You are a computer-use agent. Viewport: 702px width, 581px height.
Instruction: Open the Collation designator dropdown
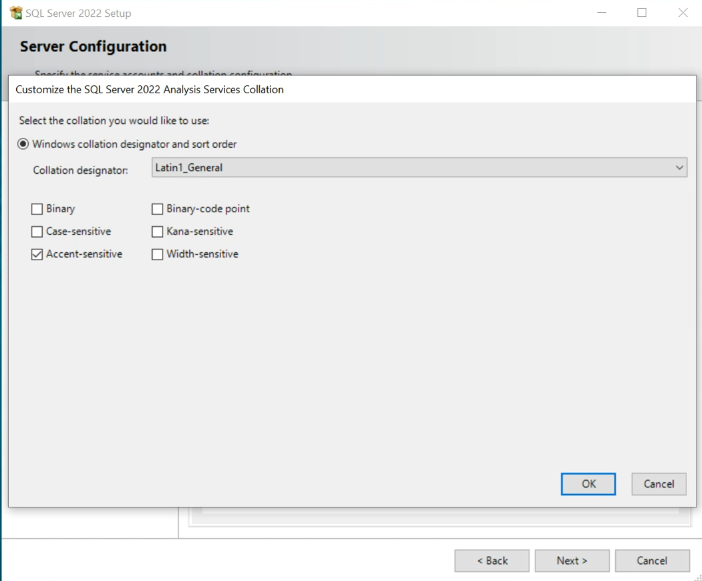tap(419, 167)
